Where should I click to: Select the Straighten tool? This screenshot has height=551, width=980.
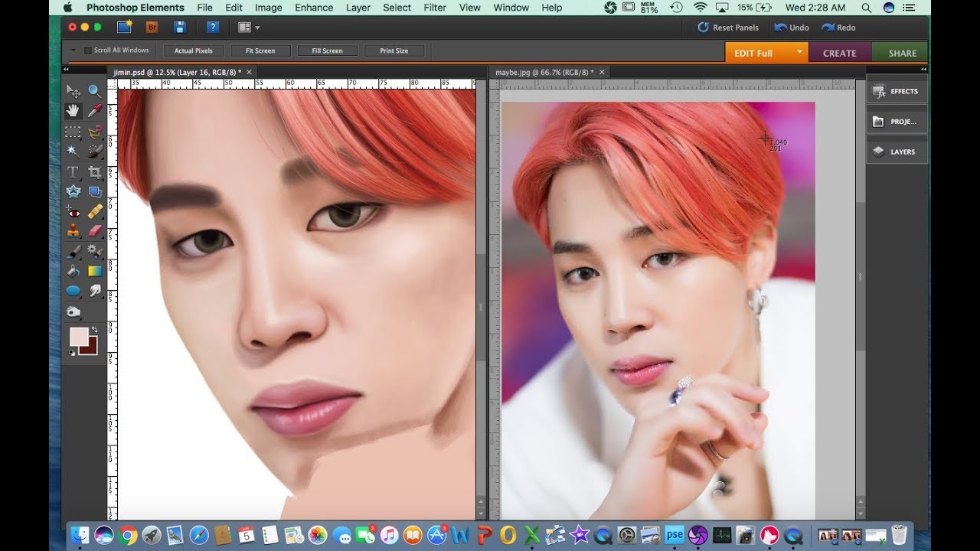[94, 191]
